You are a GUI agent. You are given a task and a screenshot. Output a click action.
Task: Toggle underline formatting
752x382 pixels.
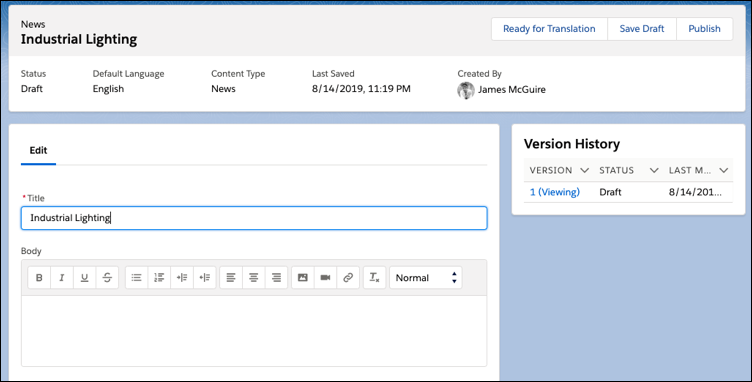(x=84, y=278)
